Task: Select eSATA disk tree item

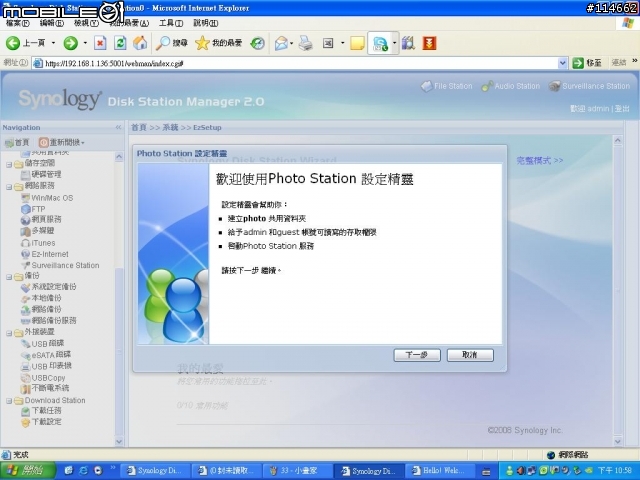Action: pyautogui.click(x=46, y=355)
